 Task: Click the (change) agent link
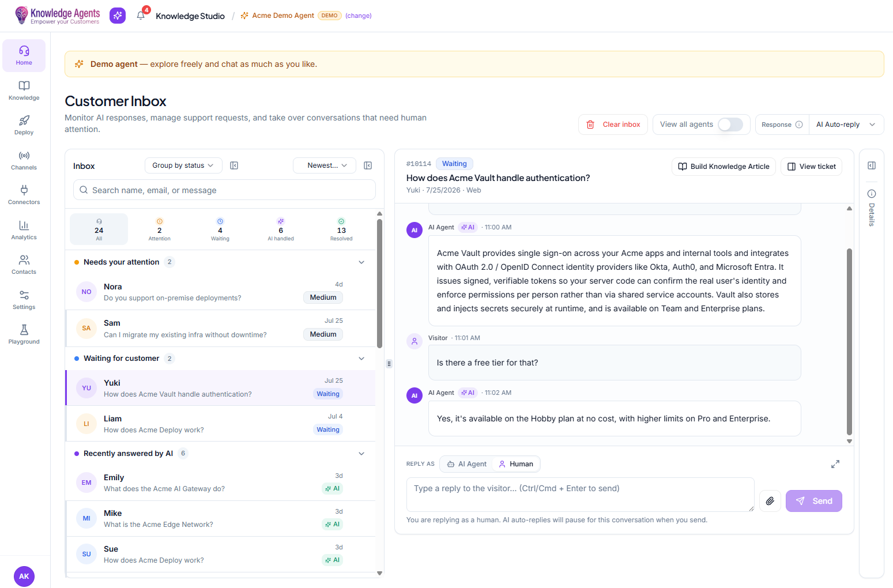tap(359, 16)
